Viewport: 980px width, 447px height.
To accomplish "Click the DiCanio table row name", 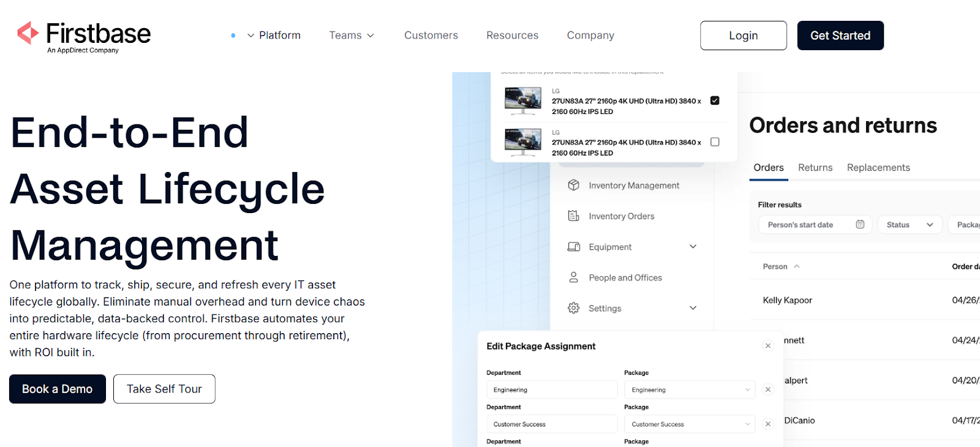I will [x=799, y=420].
